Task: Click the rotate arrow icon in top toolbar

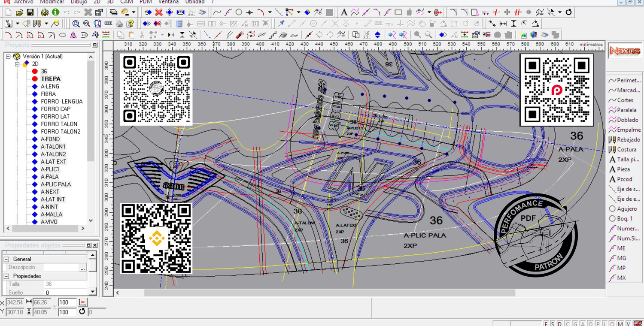Action: tap(569, 12)
